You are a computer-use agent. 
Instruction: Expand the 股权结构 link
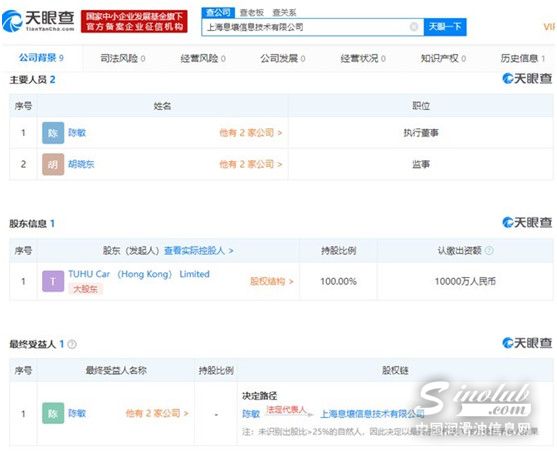(x=271, y=281)
